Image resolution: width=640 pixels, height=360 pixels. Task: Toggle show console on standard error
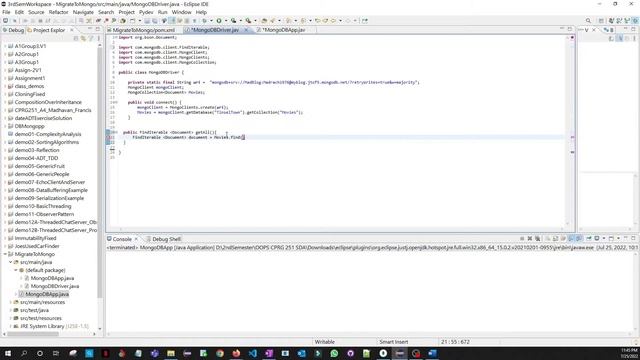pyautogui.click(x=579, y=238)
